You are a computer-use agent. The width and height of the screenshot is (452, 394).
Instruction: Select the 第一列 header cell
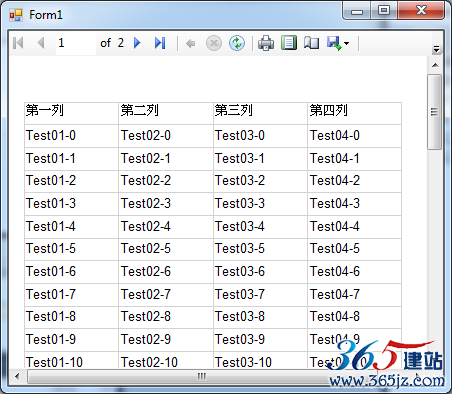click(71, 113)
